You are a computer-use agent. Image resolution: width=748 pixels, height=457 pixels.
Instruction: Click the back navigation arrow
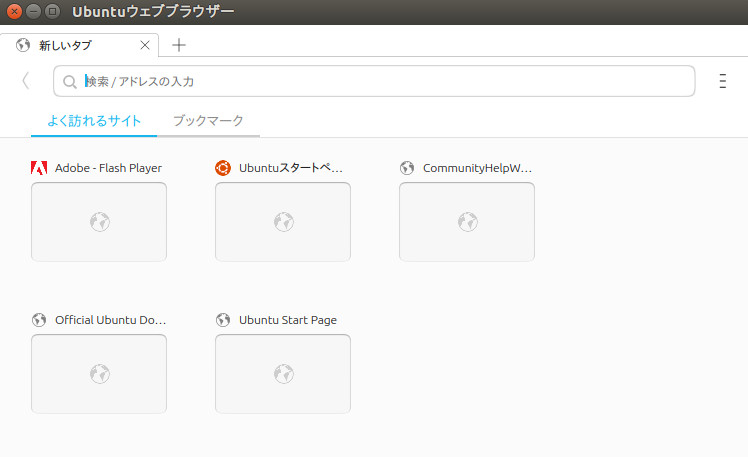(x=26, y=81)
